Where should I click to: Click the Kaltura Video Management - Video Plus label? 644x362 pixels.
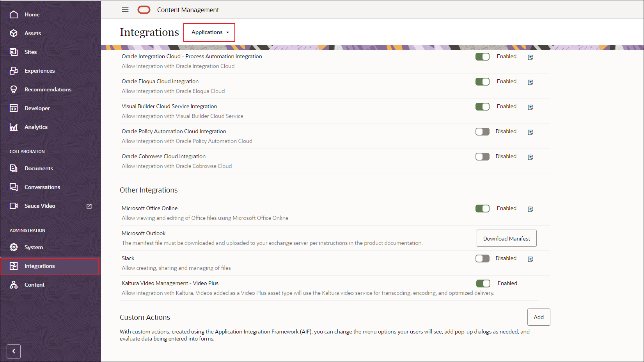coord(170,283)
